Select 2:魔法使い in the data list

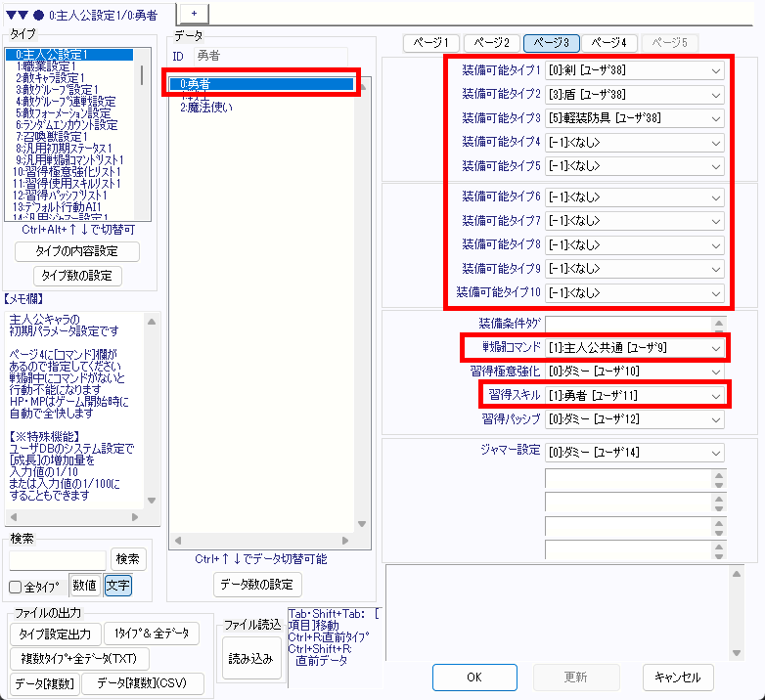[205, 107]
